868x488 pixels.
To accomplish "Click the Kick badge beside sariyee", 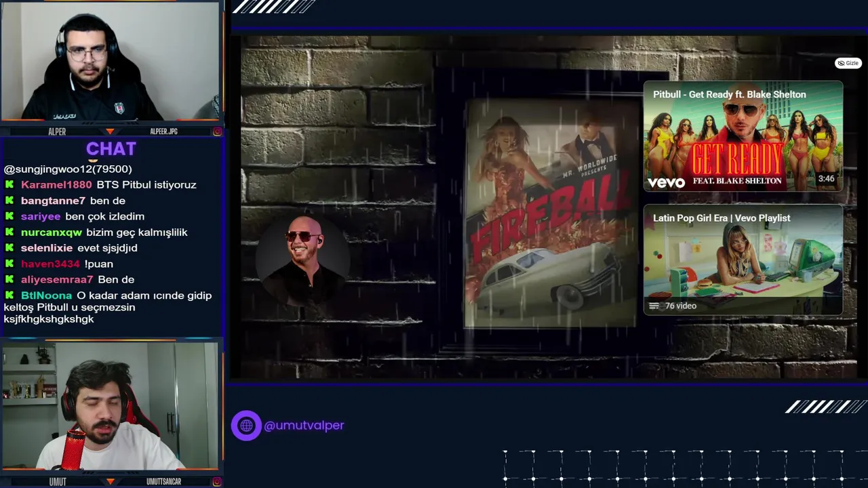I will [9, 216].
